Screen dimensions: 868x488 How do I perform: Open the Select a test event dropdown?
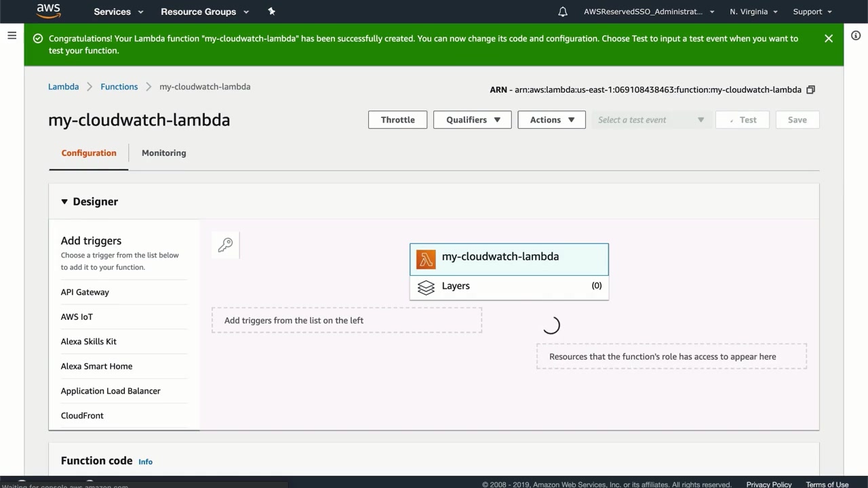coord(651,120)
